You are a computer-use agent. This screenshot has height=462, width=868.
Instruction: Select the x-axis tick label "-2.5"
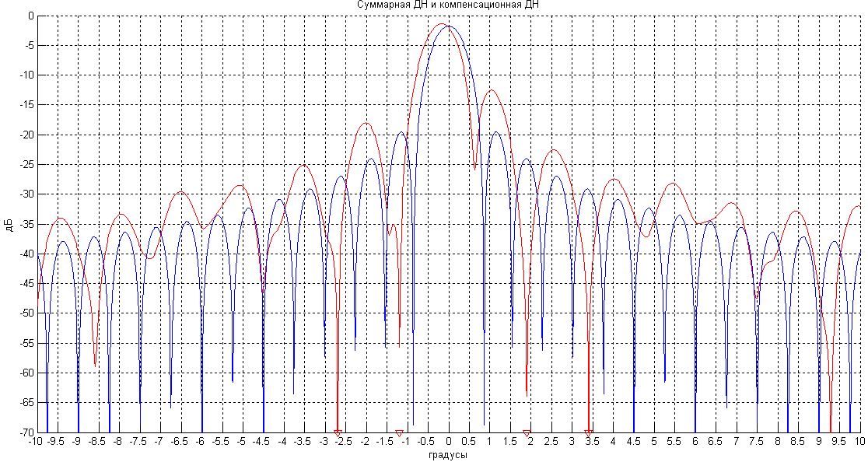pyautogui.click(x=345, y=442)
